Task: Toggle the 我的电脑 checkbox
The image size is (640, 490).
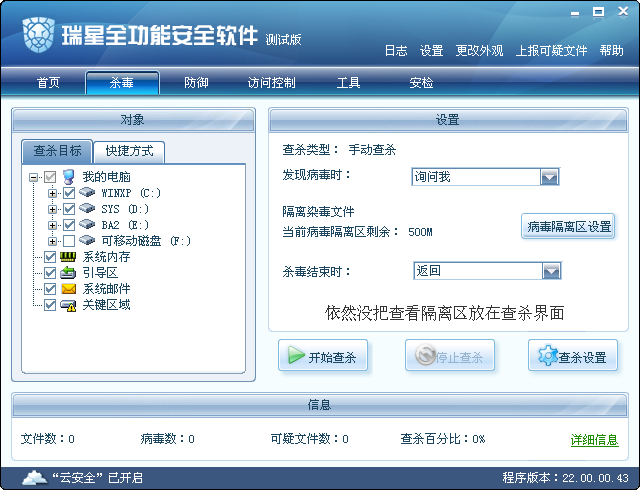Action: pyautogui.click(x=50, y=177)
